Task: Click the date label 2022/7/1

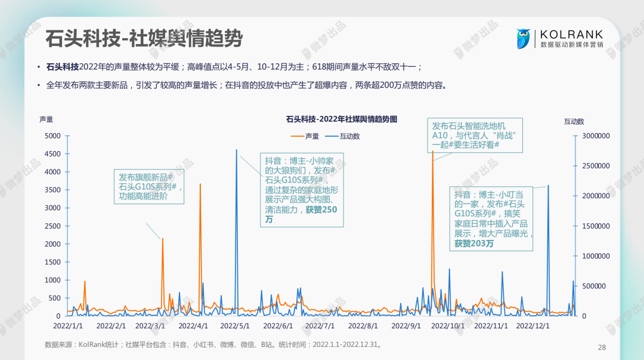Action: coord(320,326)
